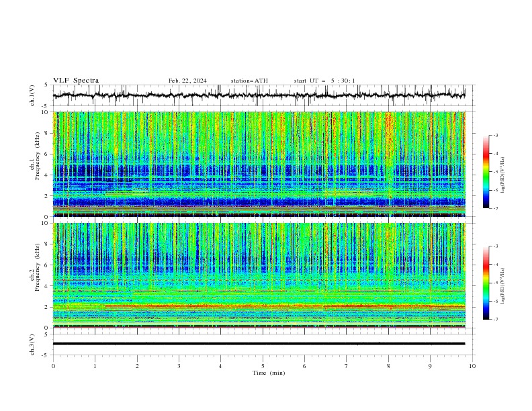Image resolution: width=532 pixels, height=411 pixels.
Task: Click the "ch.3(V)" axis label
Action: click(x=32, y=345)
